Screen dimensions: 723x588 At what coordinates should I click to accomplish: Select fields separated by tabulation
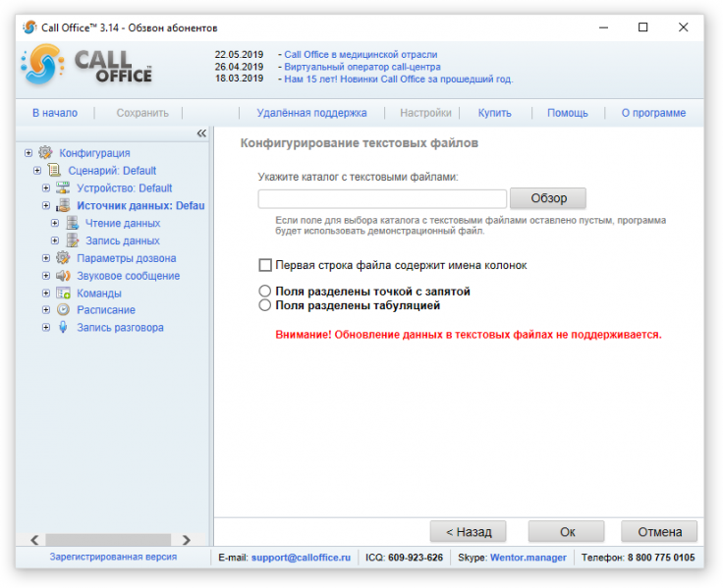(264, 305)
